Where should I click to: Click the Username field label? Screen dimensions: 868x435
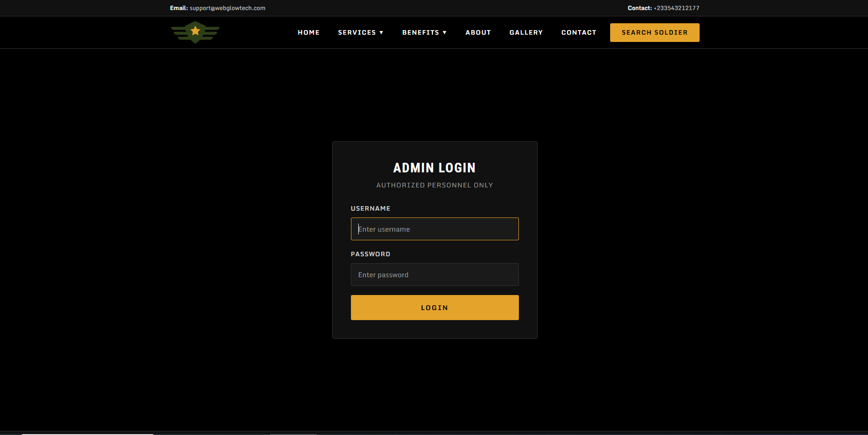click(371, 208)
